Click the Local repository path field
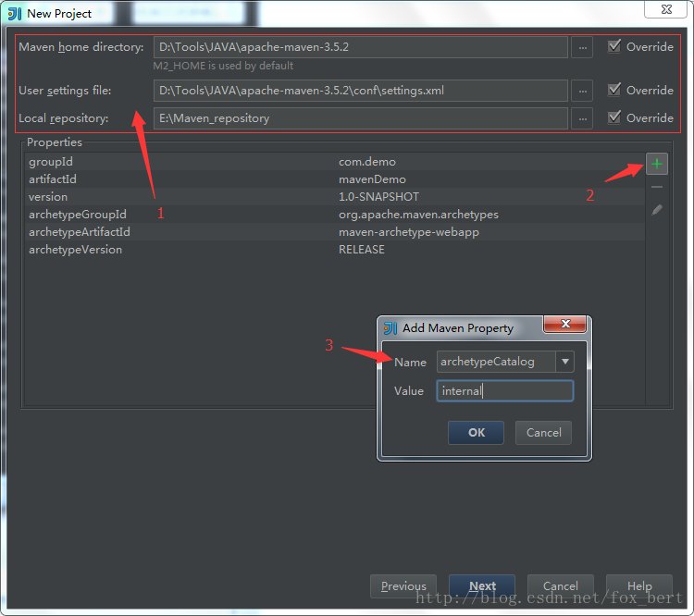This screenshot has width=694, height=616. [361, 118]
